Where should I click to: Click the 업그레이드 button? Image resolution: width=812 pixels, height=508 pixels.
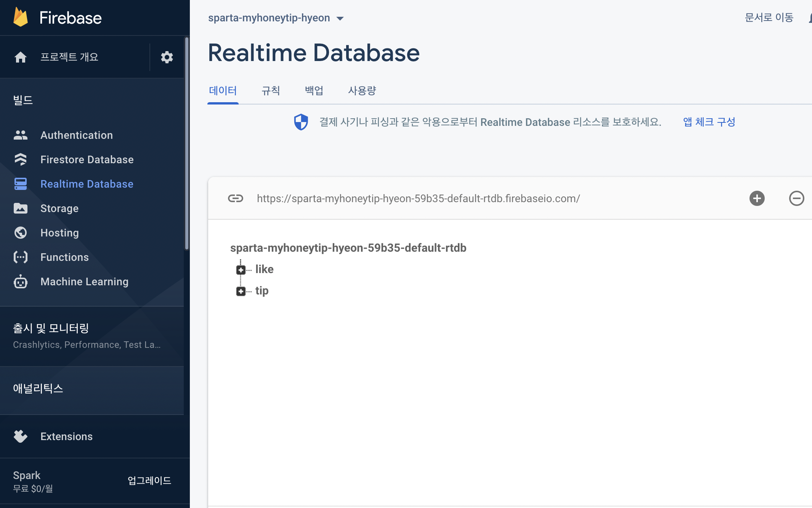pyautogui.click(x=149, y=481)
